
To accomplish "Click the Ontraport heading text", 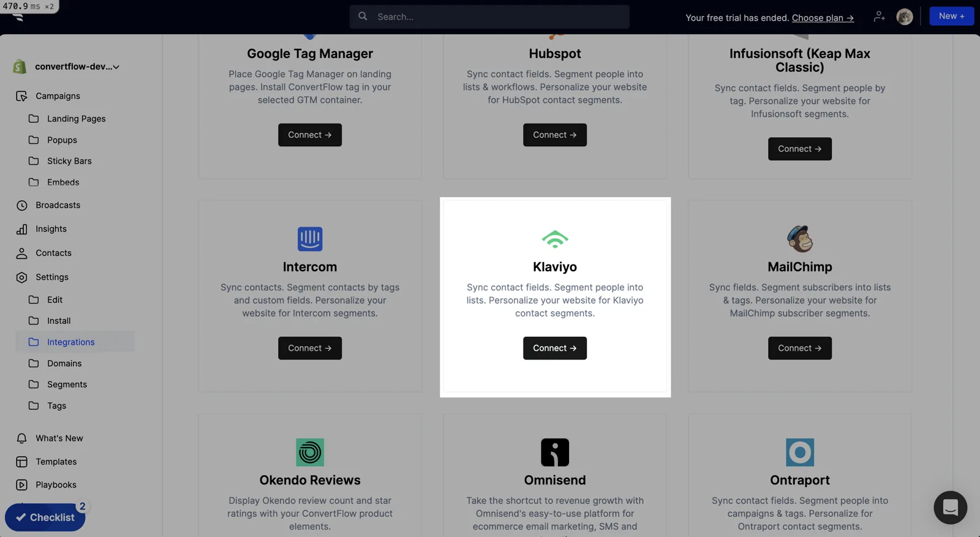I will click(x=800, y=480).
